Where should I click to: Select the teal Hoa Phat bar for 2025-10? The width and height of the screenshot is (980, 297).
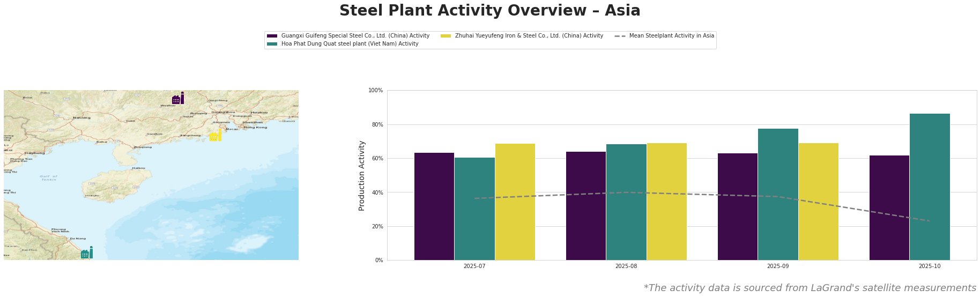pyautogui.click(x=930, y=187)
